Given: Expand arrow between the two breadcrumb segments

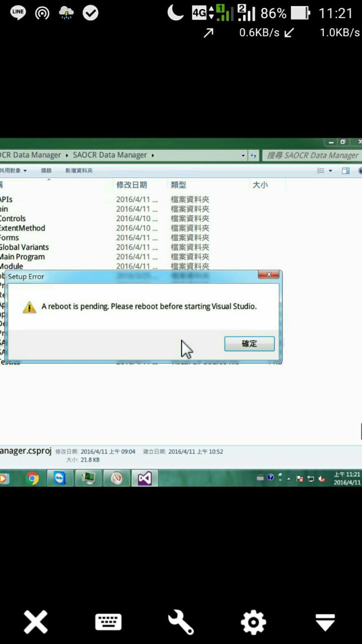Looking at the screenshot, I should [67, 155].
